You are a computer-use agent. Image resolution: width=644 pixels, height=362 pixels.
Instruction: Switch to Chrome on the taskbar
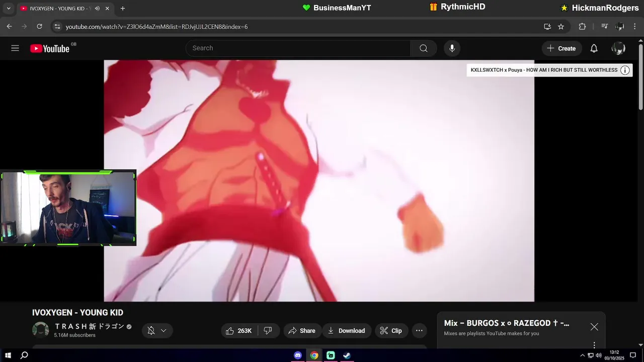coord(314,355)
